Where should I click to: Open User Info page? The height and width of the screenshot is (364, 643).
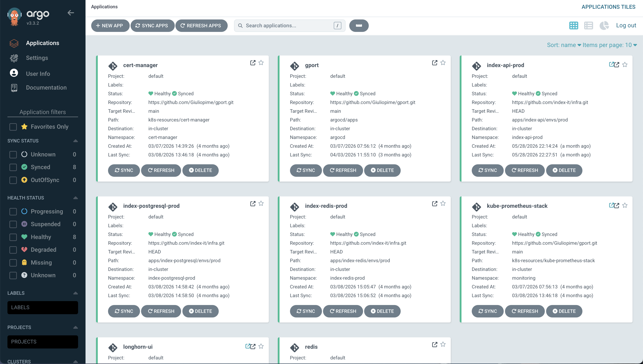coord(38,74)
